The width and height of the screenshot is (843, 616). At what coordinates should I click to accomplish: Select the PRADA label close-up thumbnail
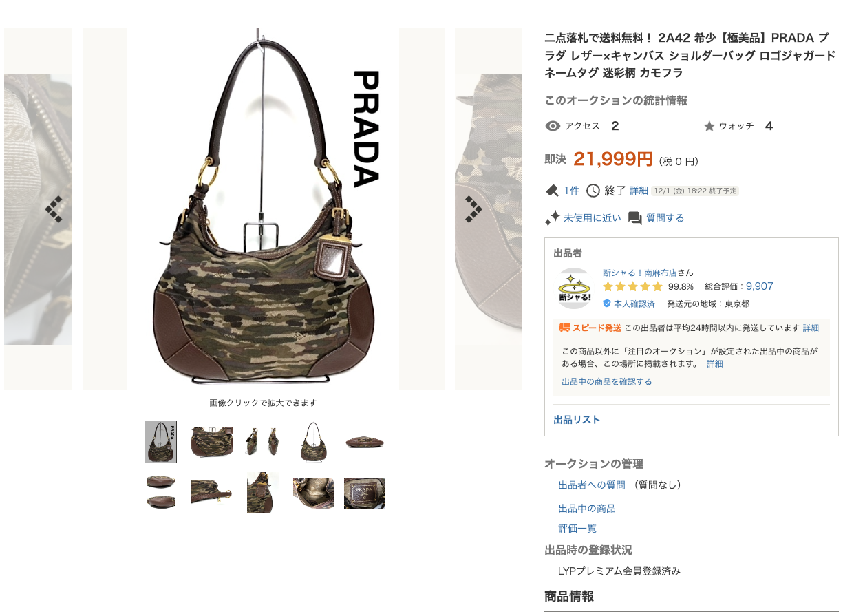point(365,493)
